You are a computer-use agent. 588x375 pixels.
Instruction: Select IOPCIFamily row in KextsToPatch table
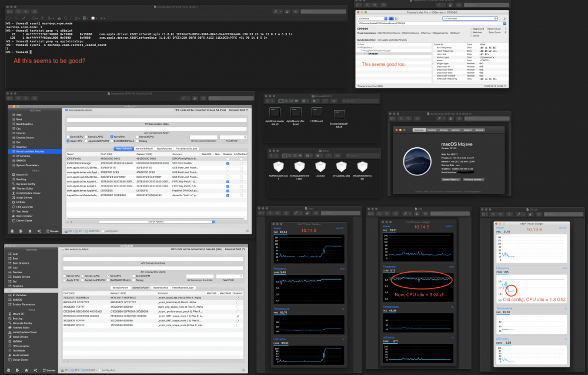pos(156,158)
